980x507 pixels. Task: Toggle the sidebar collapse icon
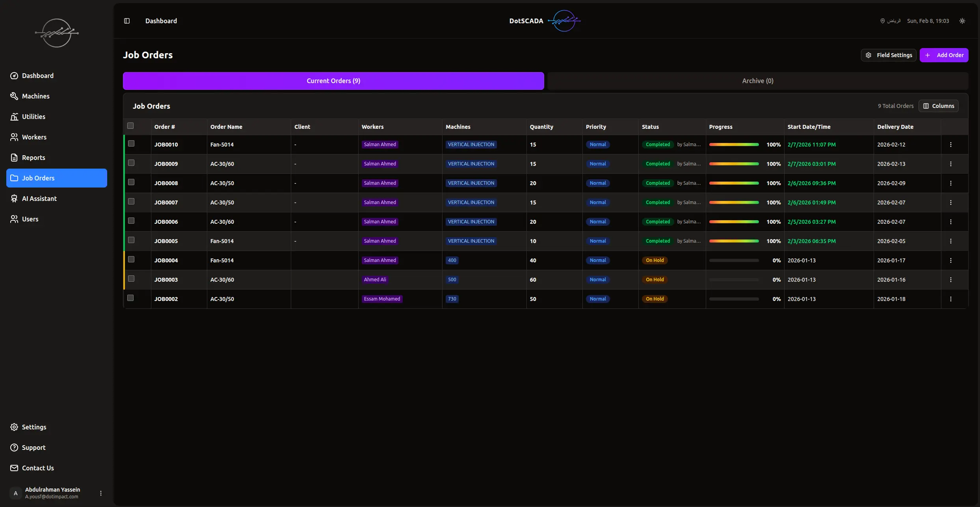click(127, 21)
